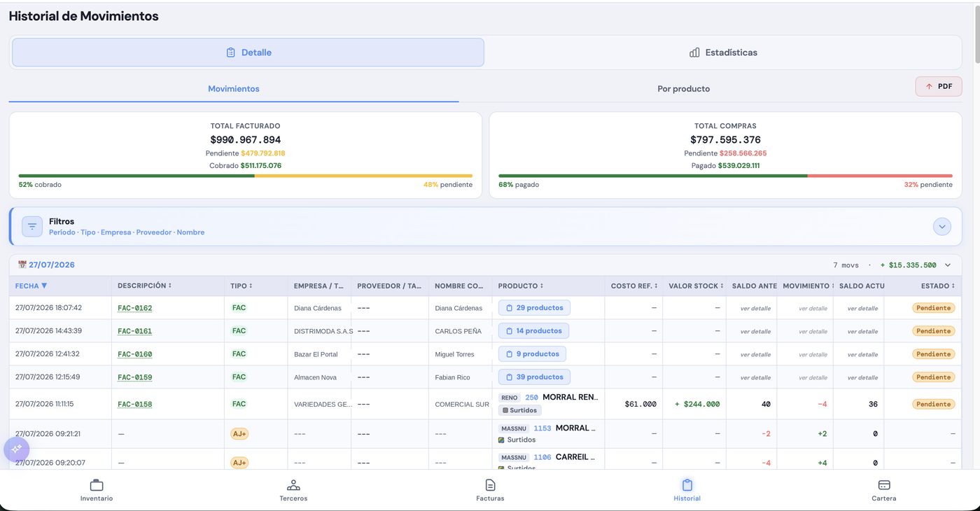The width and height of the screenshot is (980, 511).
Task: Open invoice link FAC-0159
Action: pyautogui.click(x=134, y=377)
